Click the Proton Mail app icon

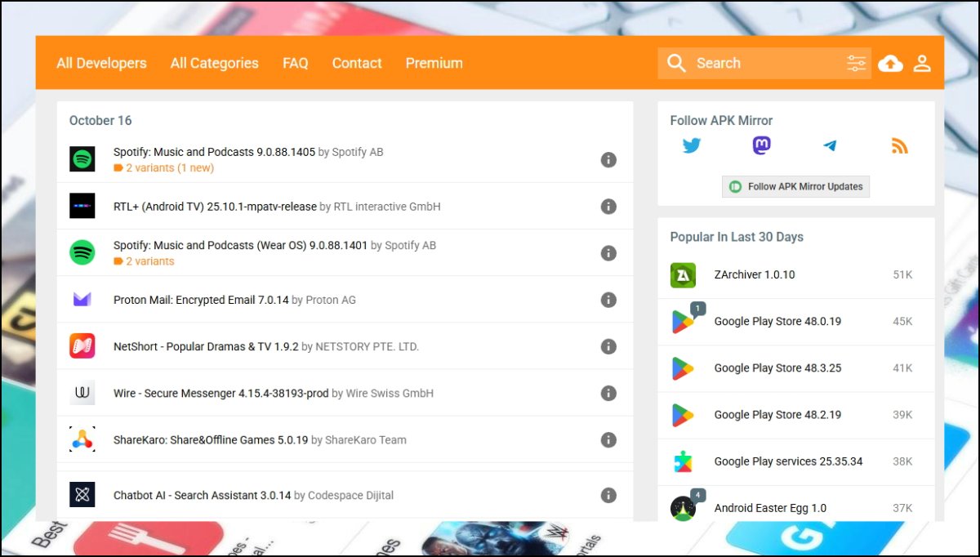tap(82, 300)
